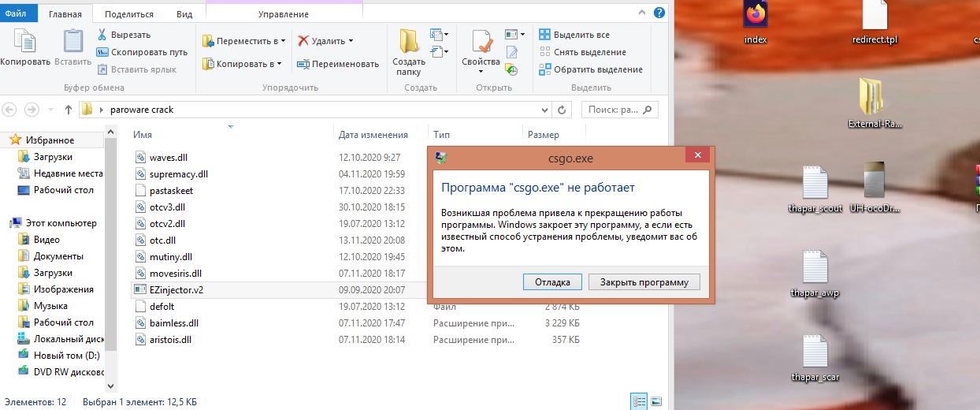The image size is (980, 410).
Task: Sort by the Тип column header
Action: (x=441, y=135)
